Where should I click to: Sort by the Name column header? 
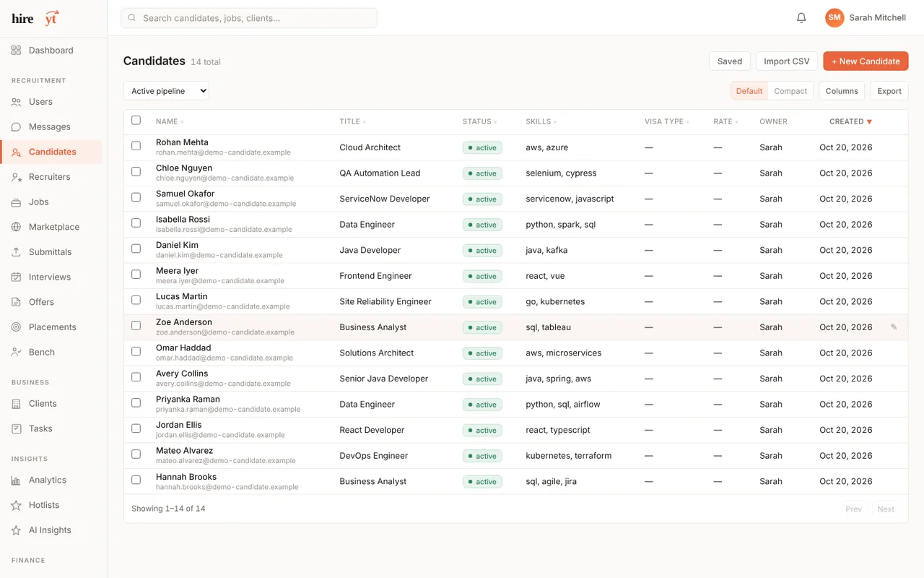click(x=170, y=122)
